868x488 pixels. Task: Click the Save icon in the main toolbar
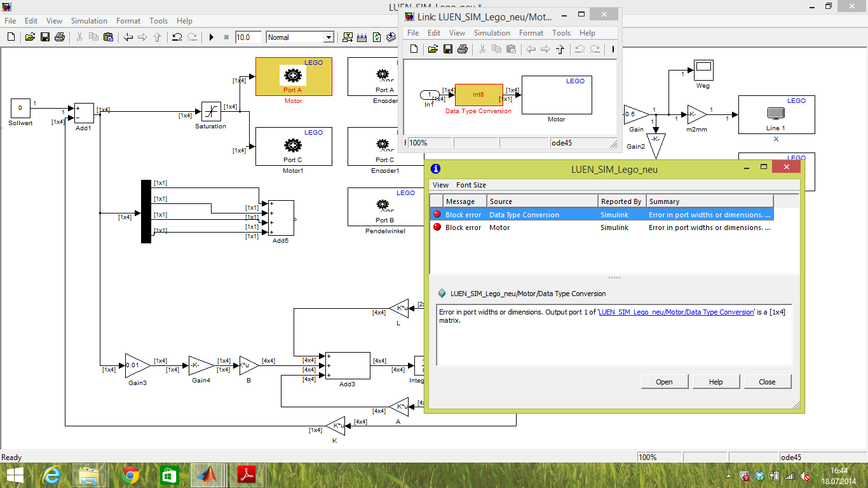click(x=45, y=37)
